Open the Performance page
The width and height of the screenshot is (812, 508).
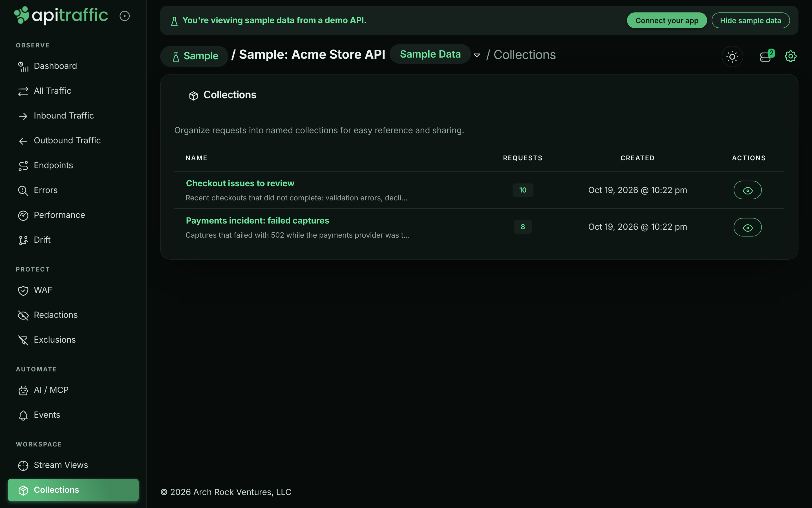[x=73, y=215]
